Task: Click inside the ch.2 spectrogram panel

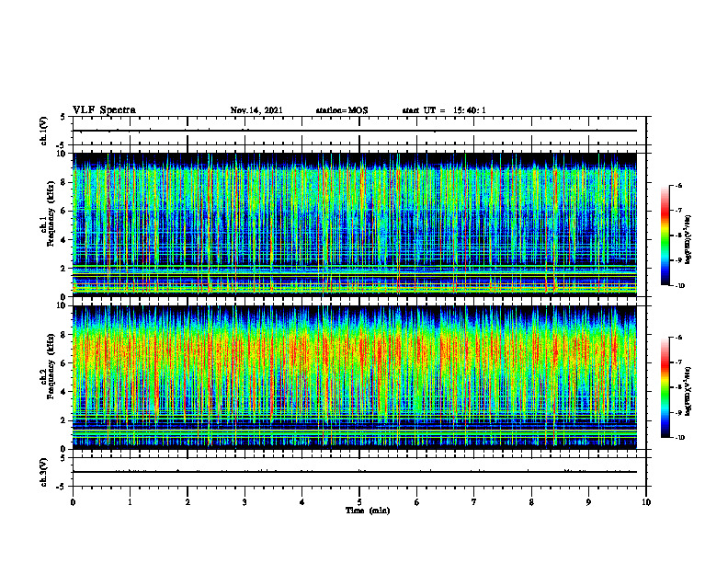Action: (355, 377)
